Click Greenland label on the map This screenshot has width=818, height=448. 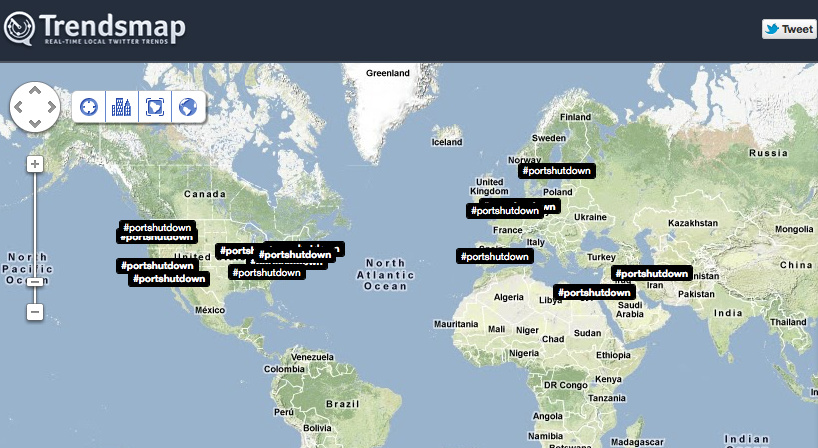388,73
